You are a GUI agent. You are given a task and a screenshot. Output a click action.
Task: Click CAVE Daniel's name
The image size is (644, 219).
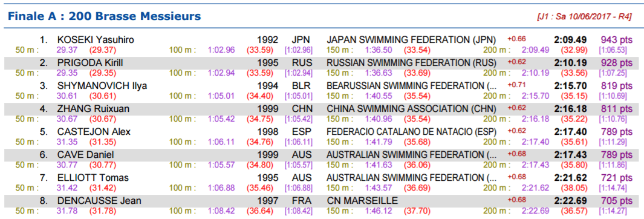[x=85, y=155]
